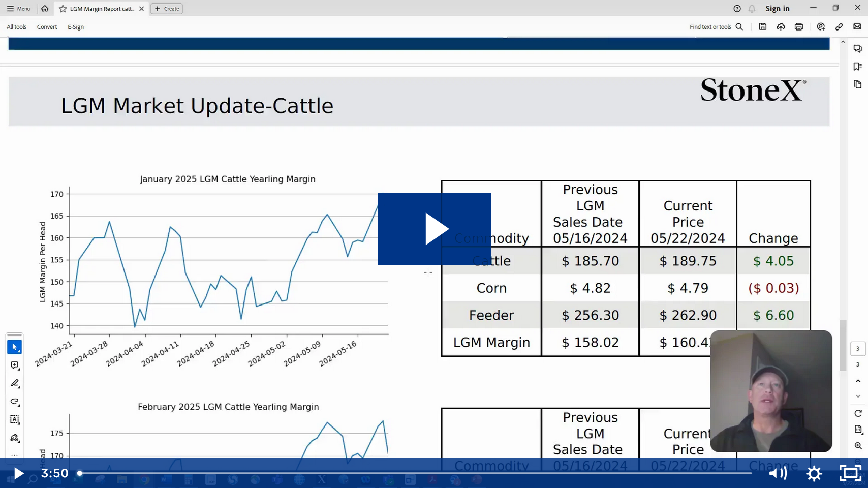Open the Menu hamburger dropdown
Image resolution: width=868 pixels, height=488 pixels.
pyautogui.click(x=19, y=9)
